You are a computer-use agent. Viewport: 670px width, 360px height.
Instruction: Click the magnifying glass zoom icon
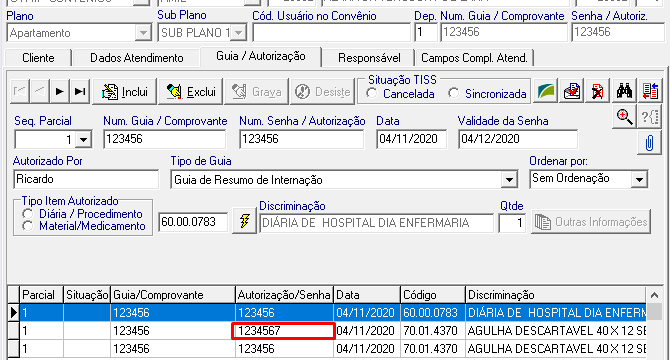[x=624, y=117]
